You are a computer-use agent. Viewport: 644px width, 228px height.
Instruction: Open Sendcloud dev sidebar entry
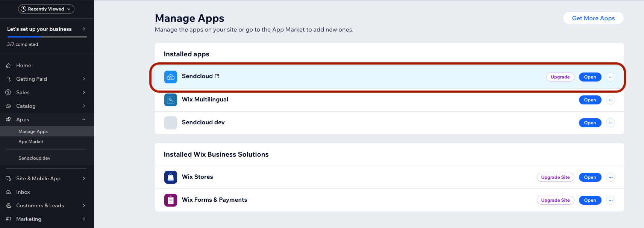[x=47, y=158]
